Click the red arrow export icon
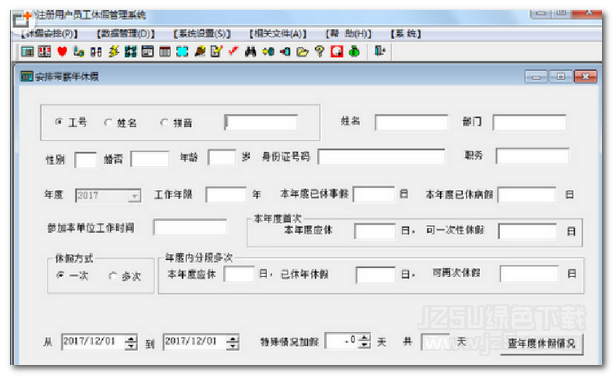The height and width of the screenshot is (376, 613). click(285, 52)
